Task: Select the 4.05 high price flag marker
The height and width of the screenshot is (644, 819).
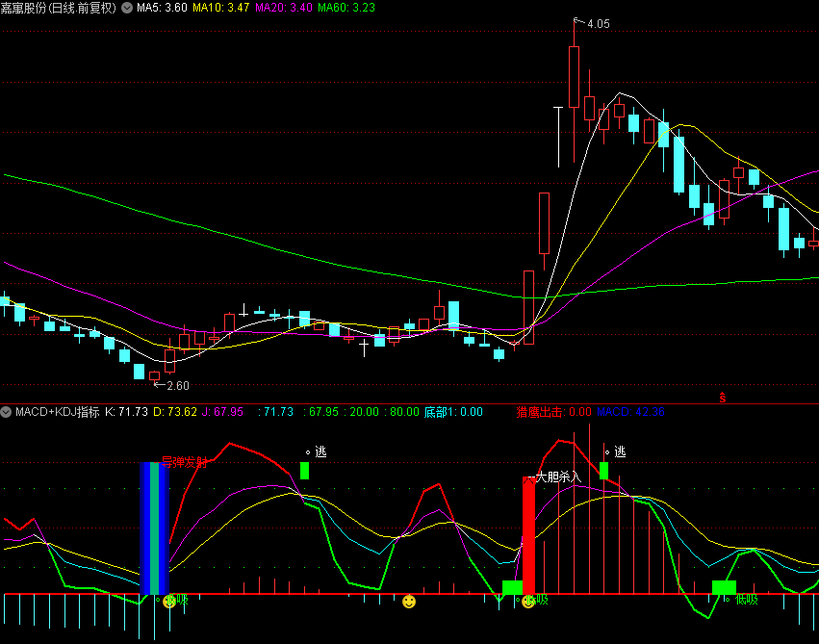Action: click(591, 23)
